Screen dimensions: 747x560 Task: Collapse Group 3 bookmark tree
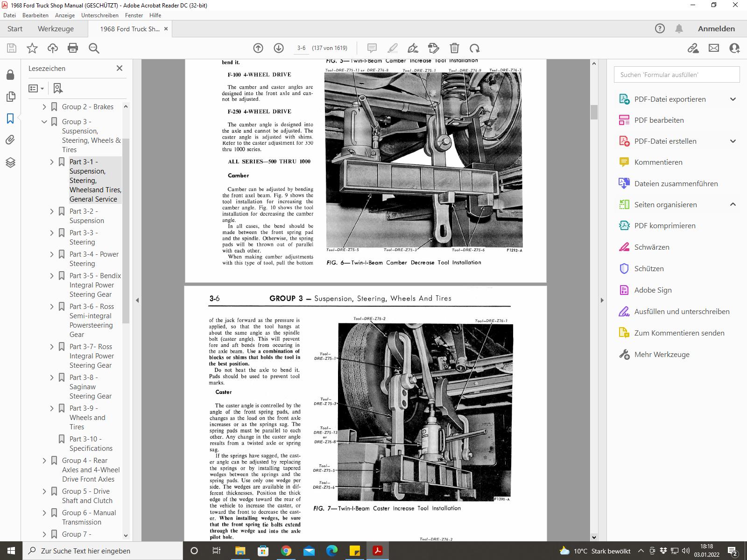[x=44, y=122]
